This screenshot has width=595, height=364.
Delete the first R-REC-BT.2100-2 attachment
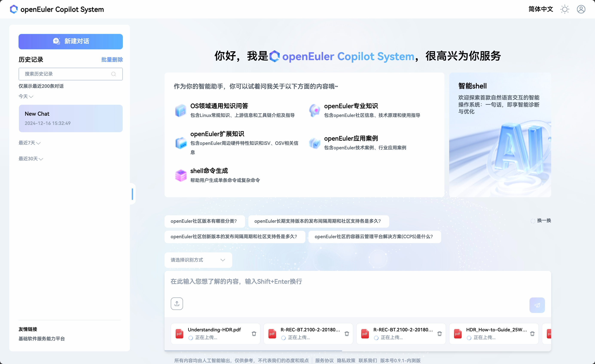click(x=347, y=334)
